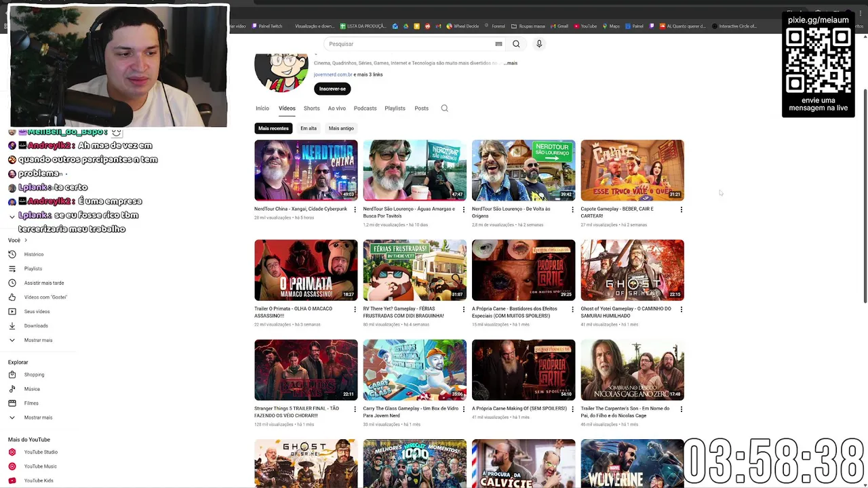Open YouTube Studio icon in the sidebar
This screenshot has width=868, height=488.
pos(12,452)
